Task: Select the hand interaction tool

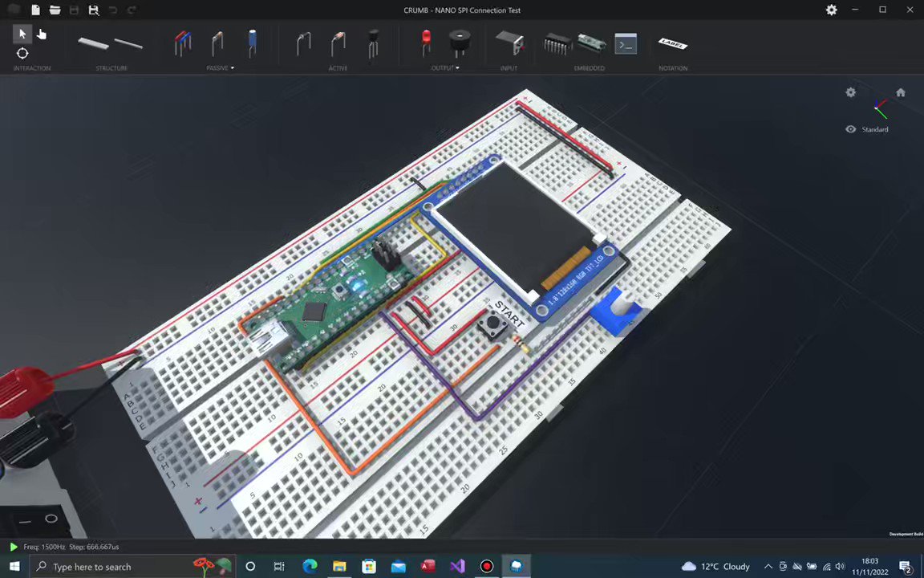Action: [41, 34]
